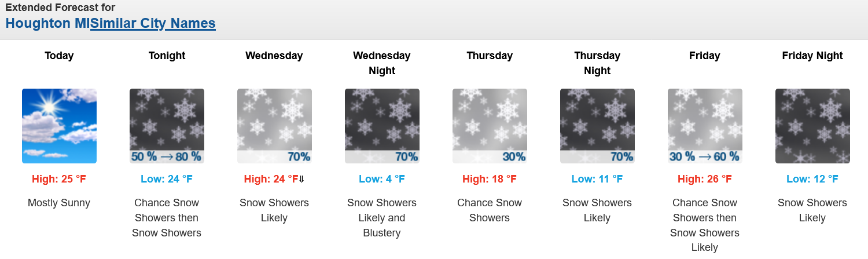This screenshot has width=868, height=259.
Task: Select the "High: 25 °F" temperature text
Action: click(59, 180)
